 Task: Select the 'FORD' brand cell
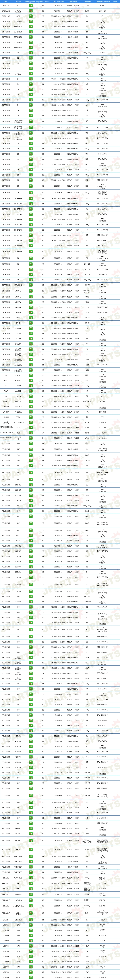click(6, 401)
